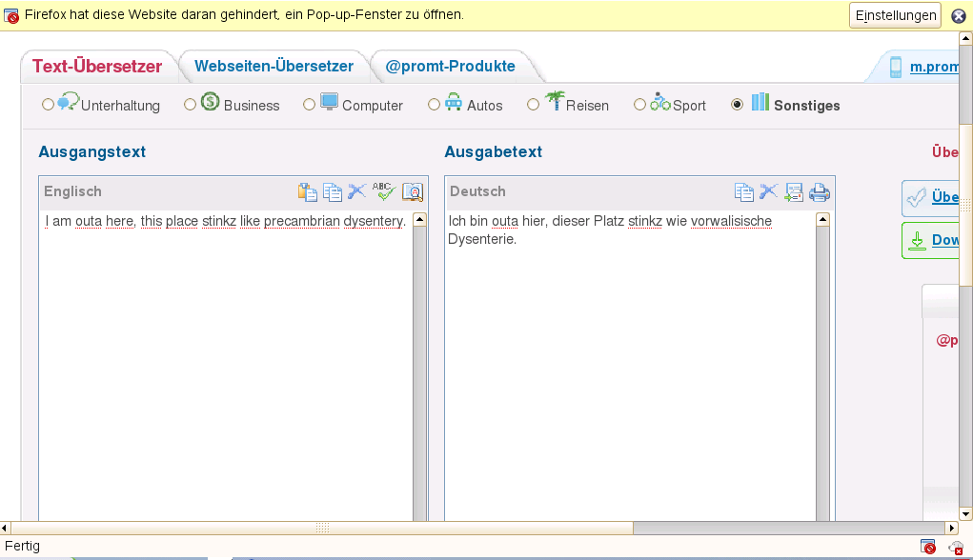973x560 pixels.
Task: Click the Ausgangstext heading
Action: click(x=91, y=152)
